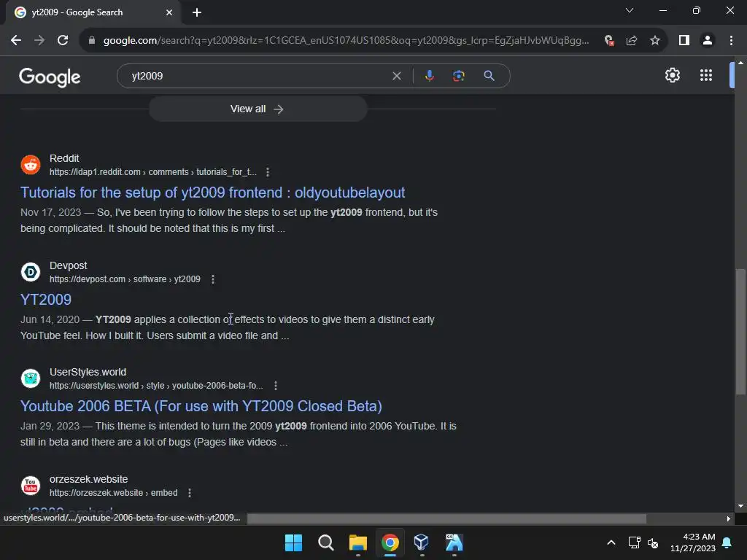Click the scroll right arrow
Screen dimensions: 747x560
729,518
